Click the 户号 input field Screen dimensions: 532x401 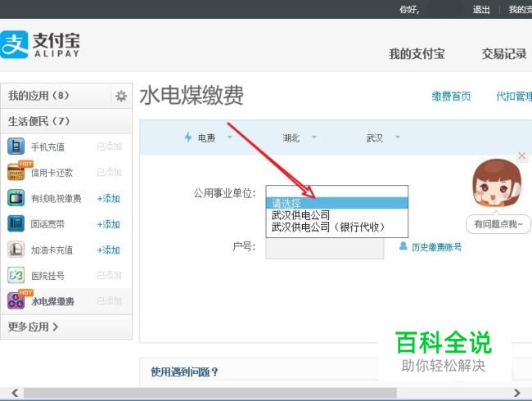[325, 248]
